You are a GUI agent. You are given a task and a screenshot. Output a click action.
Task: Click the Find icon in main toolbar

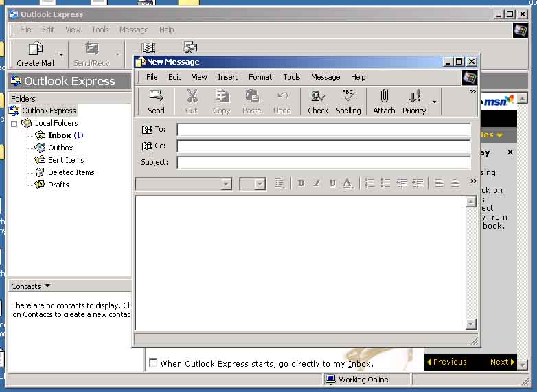pos(190,47)
